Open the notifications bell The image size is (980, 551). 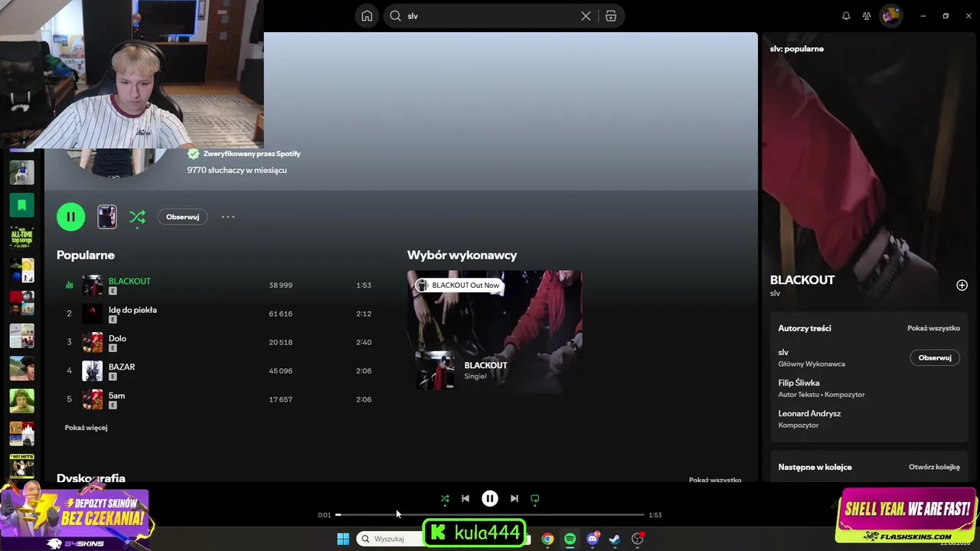pos(846,16)
